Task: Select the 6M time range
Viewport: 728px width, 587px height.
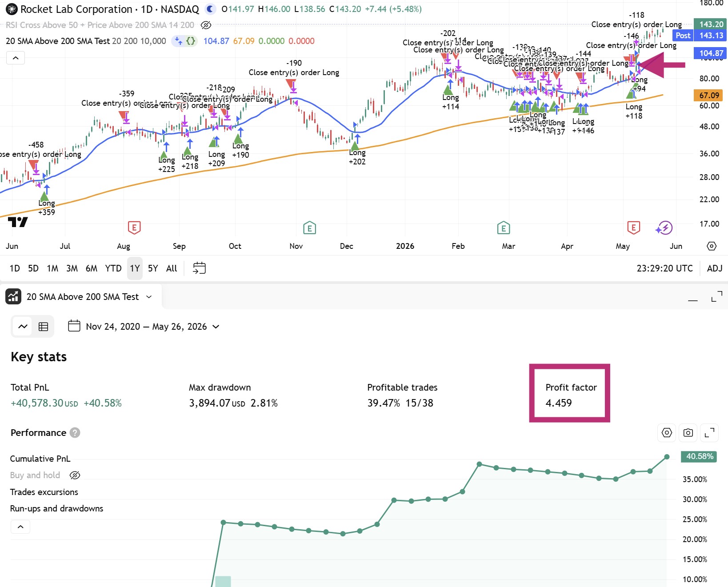Action: [92, 268]
